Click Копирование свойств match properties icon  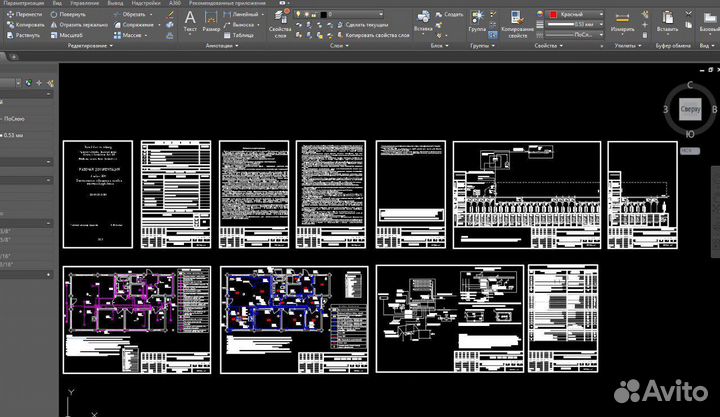pyautogui.click(x=517, y=24)
